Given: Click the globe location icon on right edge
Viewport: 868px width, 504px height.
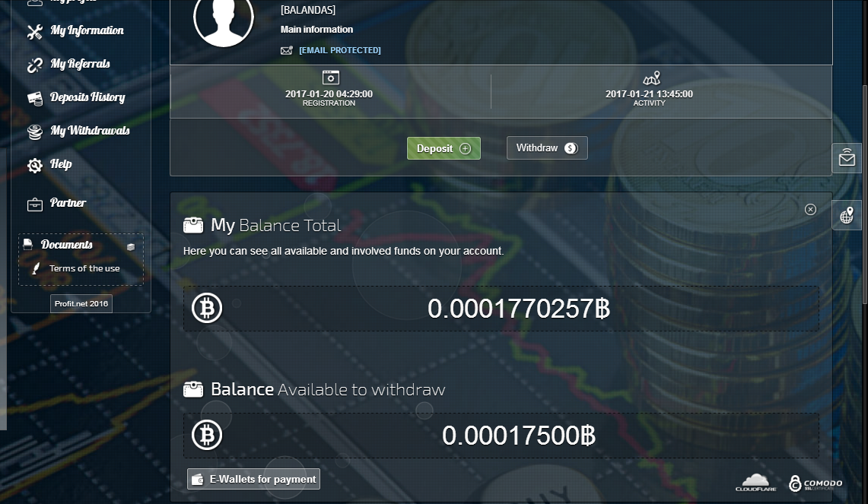Looking at the screenshot, I should click(x=847, y=216).
